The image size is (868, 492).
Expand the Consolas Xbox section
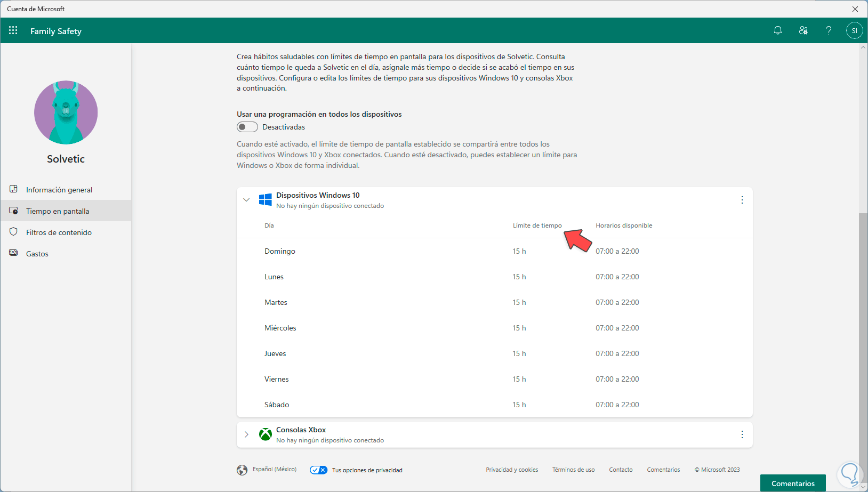click(246, 434)
